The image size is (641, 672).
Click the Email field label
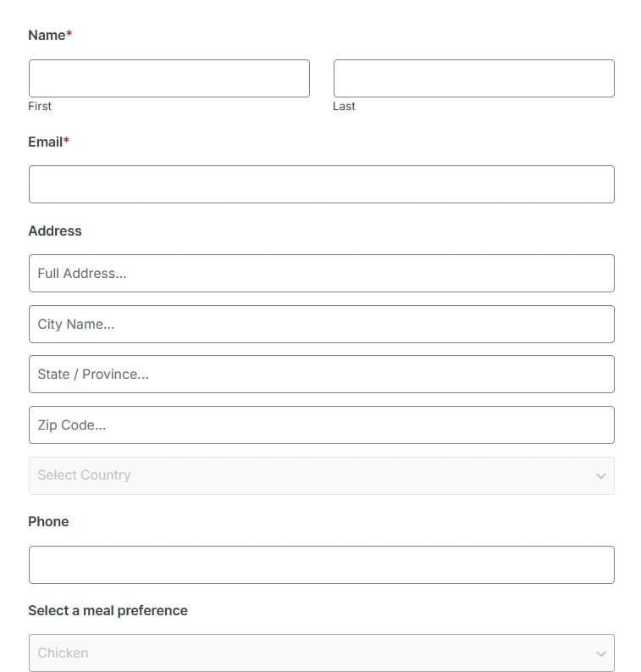coord(46,142)
